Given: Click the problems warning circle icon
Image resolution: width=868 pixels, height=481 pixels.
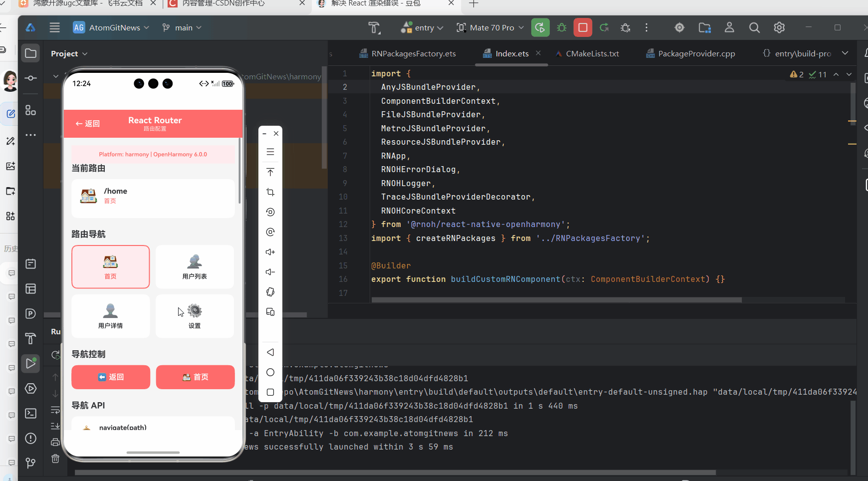Looking at the screenshot, I should (x=30, y=438).
